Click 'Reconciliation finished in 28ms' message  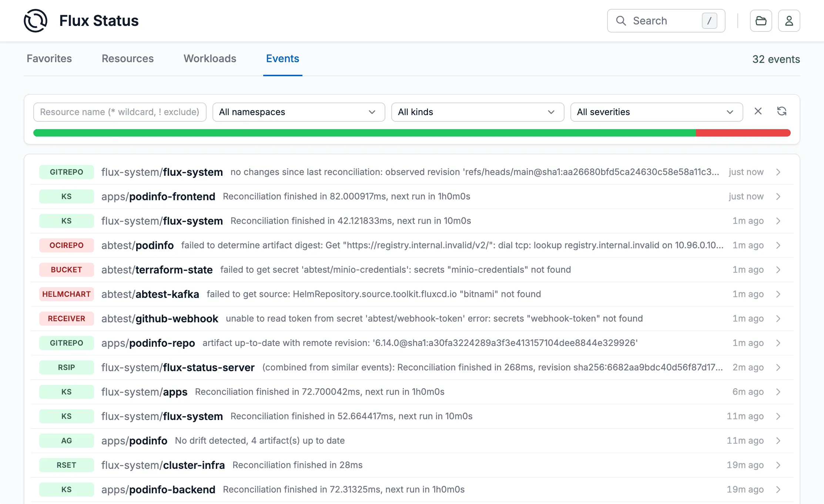[x=298, y=465]
